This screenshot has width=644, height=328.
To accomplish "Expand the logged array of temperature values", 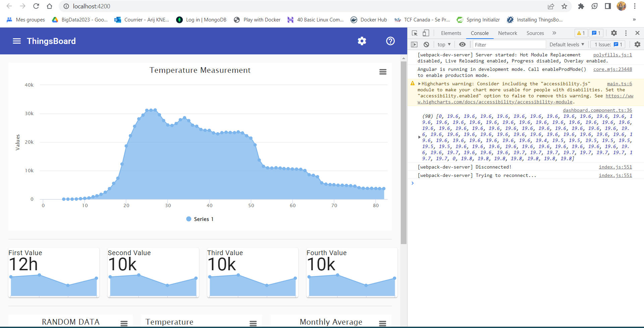I will 419,137.
